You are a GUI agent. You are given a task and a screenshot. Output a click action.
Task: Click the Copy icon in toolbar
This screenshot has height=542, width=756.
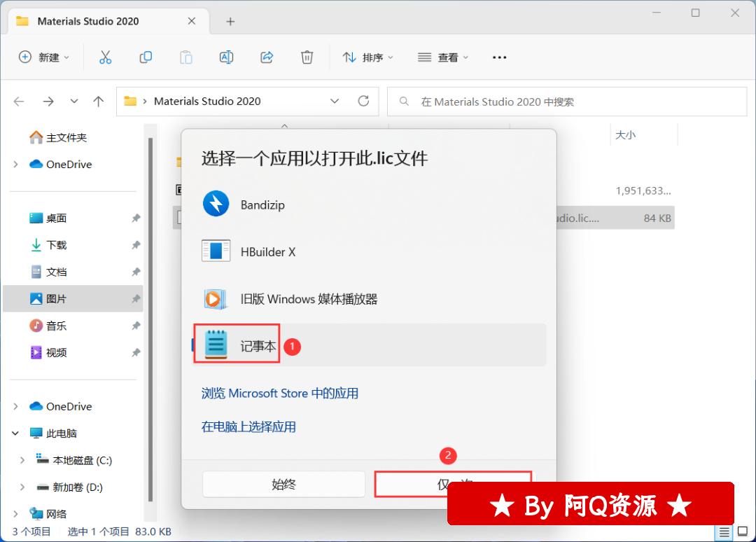click(x=146, y=57)
